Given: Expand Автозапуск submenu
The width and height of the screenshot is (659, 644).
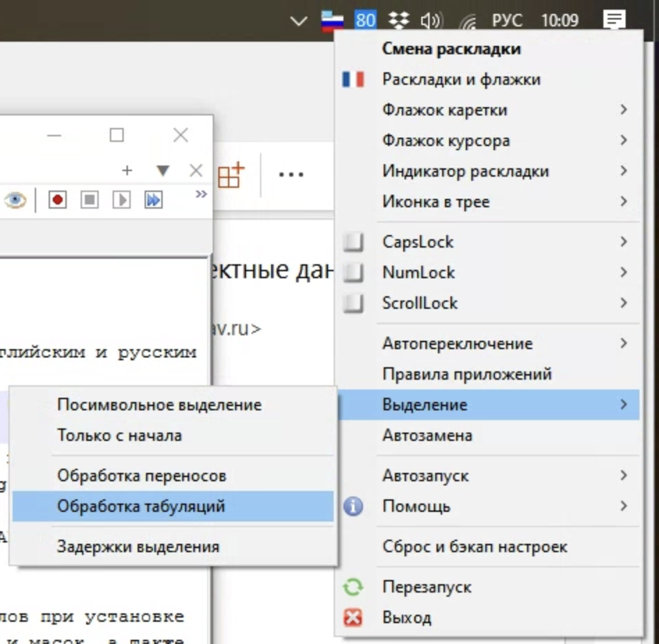Looking at the screenshot, I should point(489,476).
